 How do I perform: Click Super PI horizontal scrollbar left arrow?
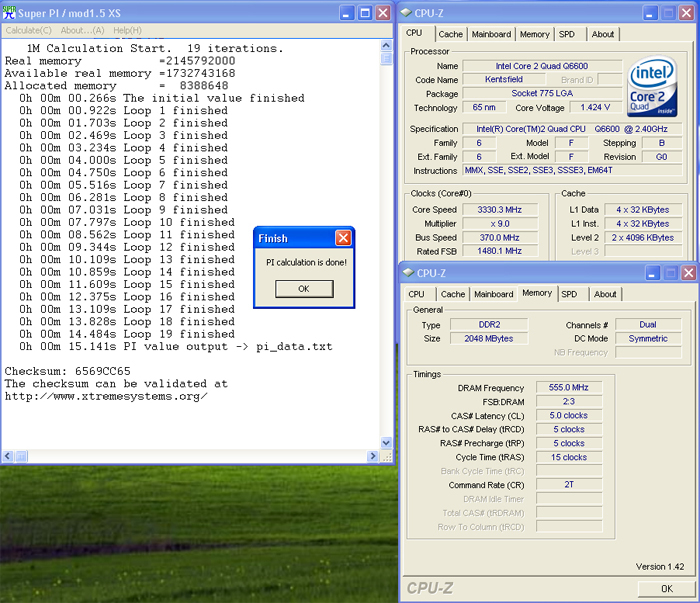click(8, 456)
